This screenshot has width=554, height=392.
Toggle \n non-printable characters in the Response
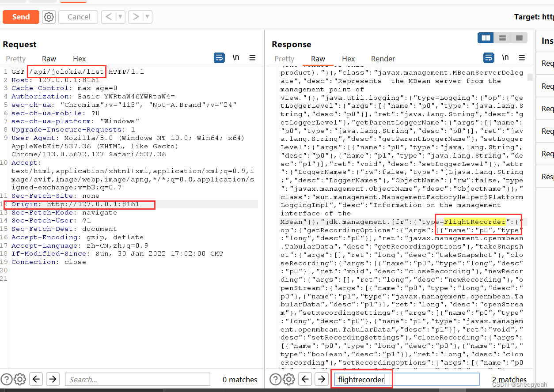505,58
